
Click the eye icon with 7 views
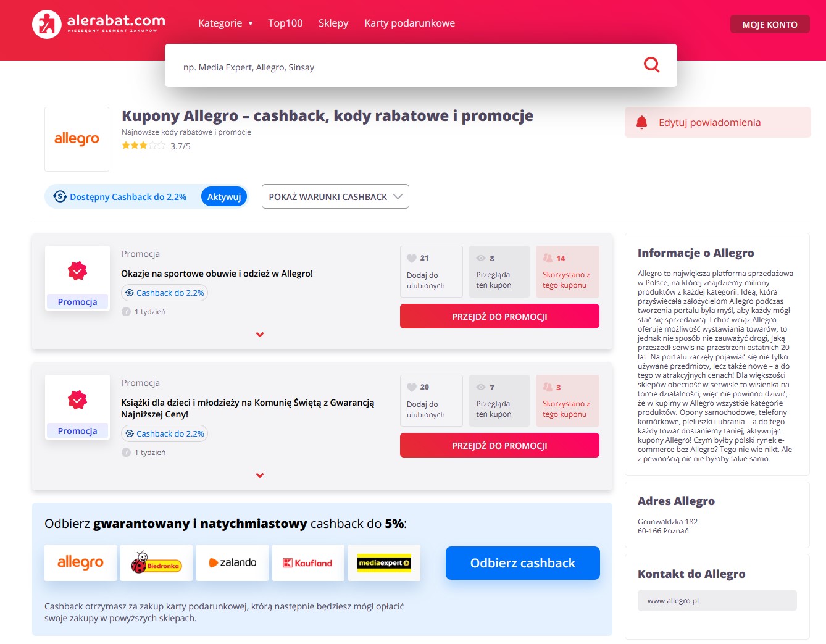coord(481,387)
